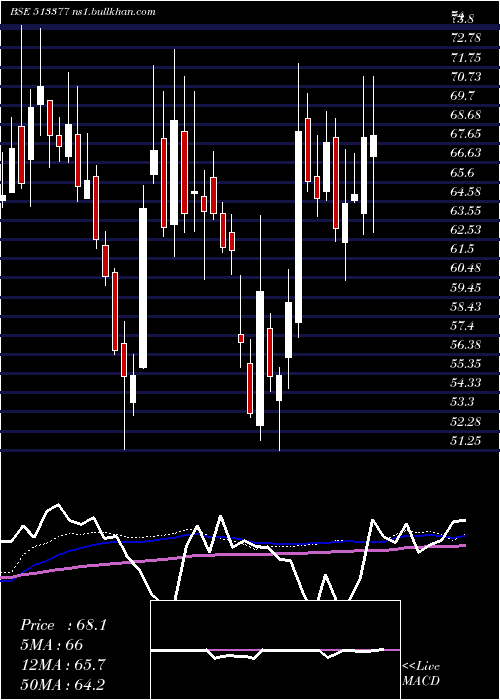Click the 60.48 price axis label
This screenshot has height=700, width=500.
click(x=466, y=268)
